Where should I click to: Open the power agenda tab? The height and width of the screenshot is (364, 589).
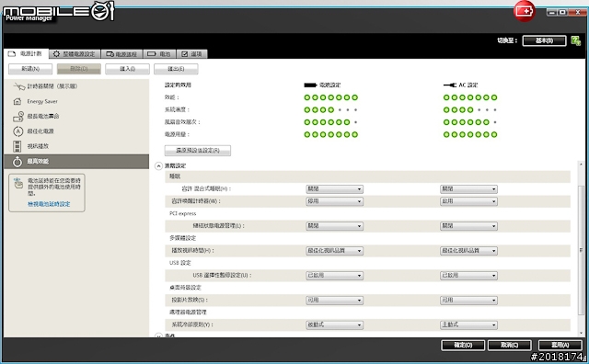click(x=121, y=54)
